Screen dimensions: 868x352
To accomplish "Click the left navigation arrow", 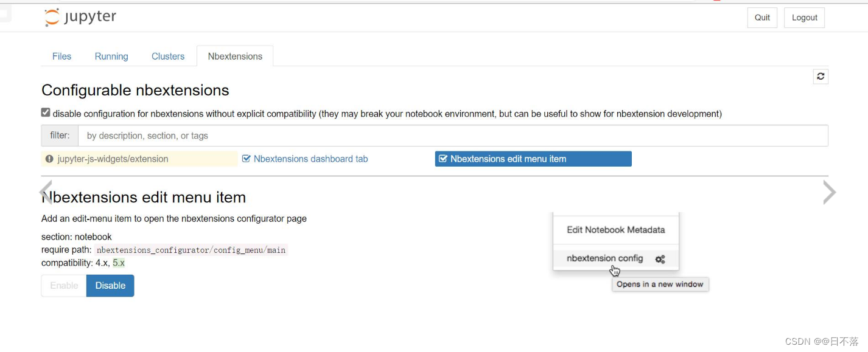I will [x=46, y=192].
